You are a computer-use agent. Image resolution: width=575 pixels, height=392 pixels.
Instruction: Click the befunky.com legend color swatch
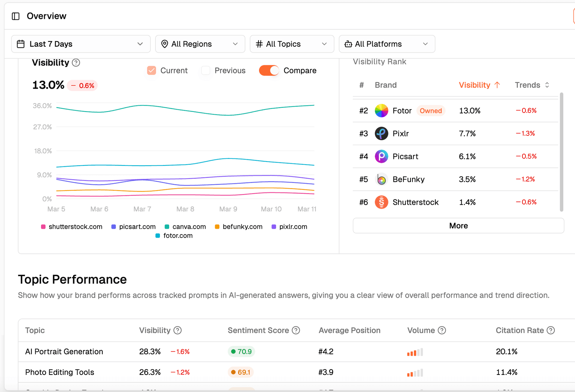click(x=217, y=227)
